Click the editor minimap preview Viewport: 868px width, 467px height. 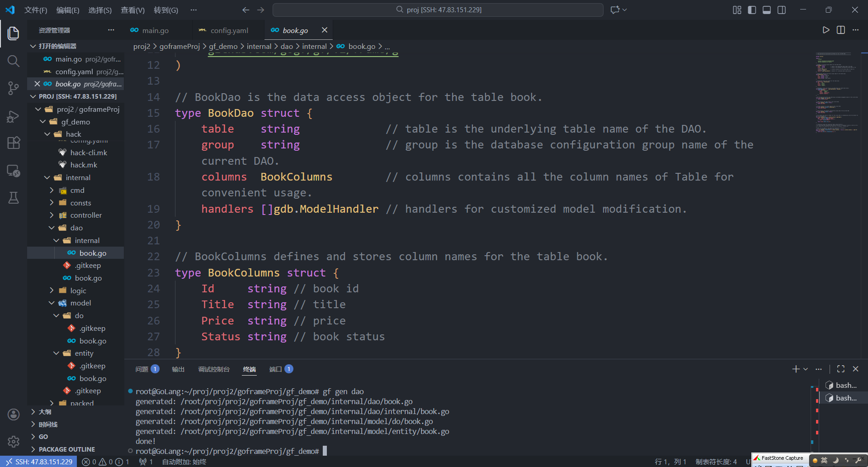837,92
